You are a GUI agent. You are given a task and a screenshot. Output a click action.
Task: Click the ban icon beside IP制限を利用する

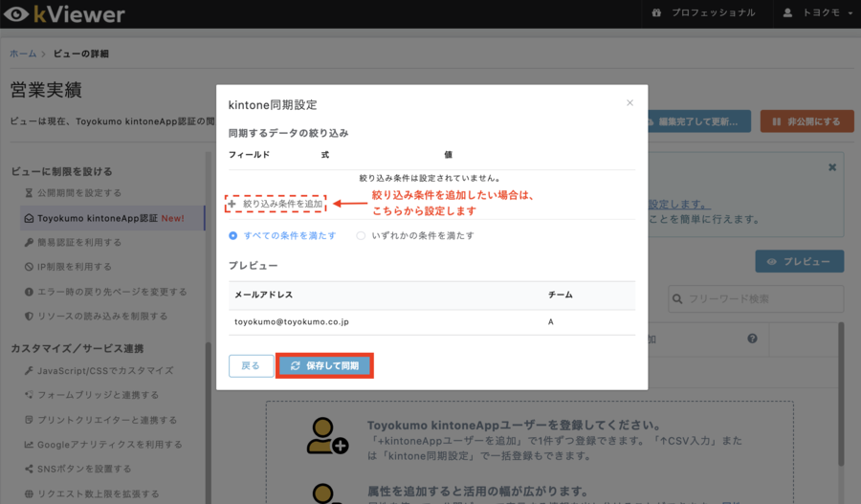pyautogui.click(x=29, y=267)
